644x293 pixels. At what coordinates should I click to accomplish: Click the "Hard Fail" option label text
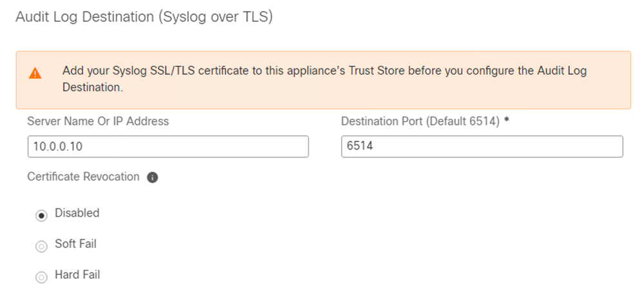(x=77, y=274)
